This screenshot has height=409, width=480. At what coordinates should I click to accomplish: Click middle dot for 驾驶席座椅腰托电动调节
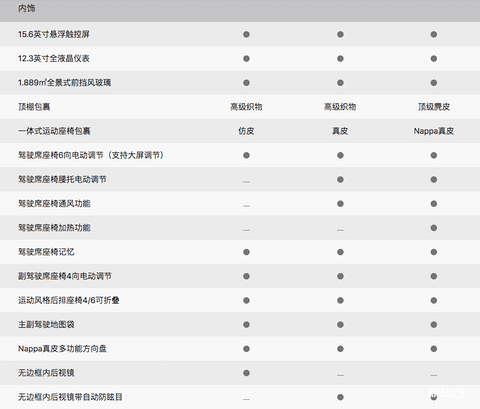[340, 180]
